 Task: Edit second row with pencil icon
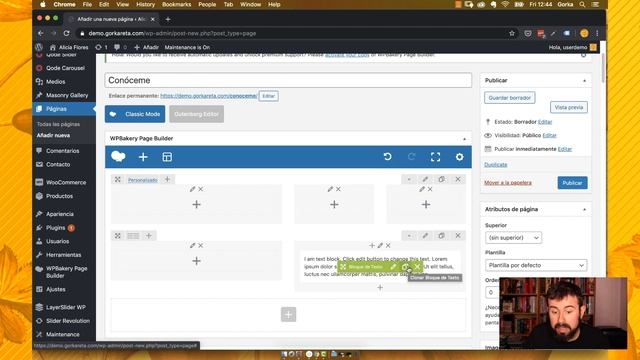[x=425, y=236]
